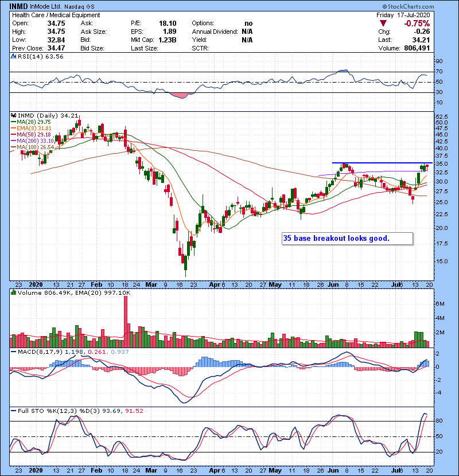Click the EPS value 1.89
This screenshot has width=459, height=476.
[x=169, y=32]
